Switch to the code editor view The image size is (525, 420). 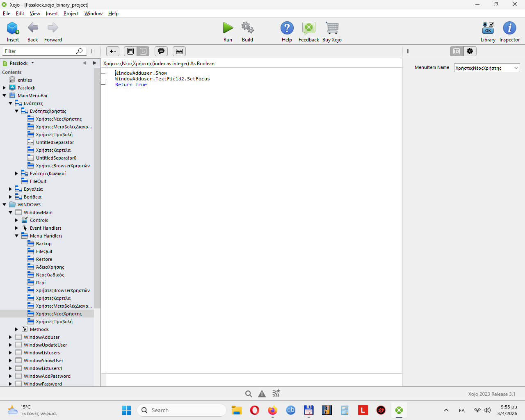click(x=143, y=51)
